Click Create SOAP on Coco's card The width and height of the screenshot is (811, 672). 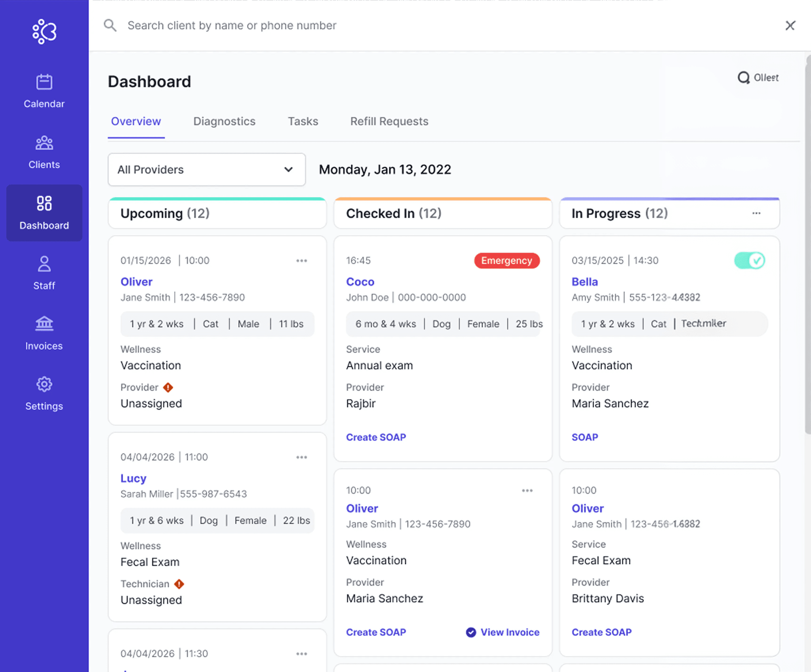pyautogui.click(x=376, y=437)
